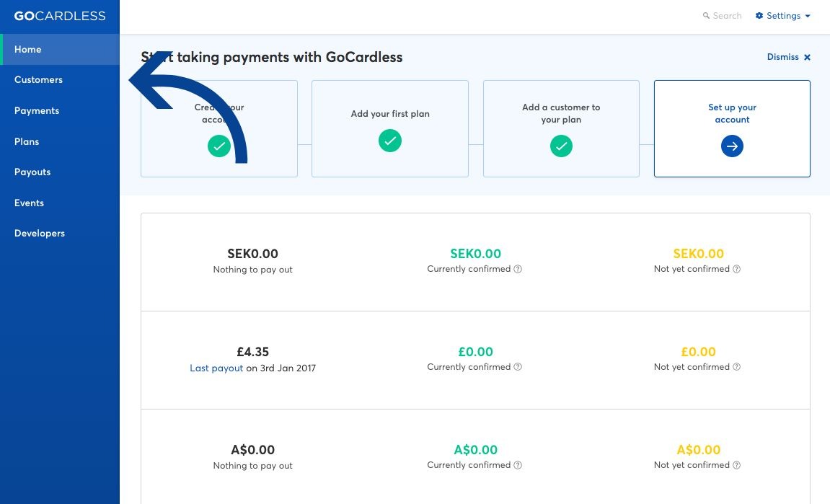Image resolution: width=830 pixels, height=504 pixels.
Task: Click the blue arrow in Set up your account
Action: pyautogui.click(x=732, y=146)
